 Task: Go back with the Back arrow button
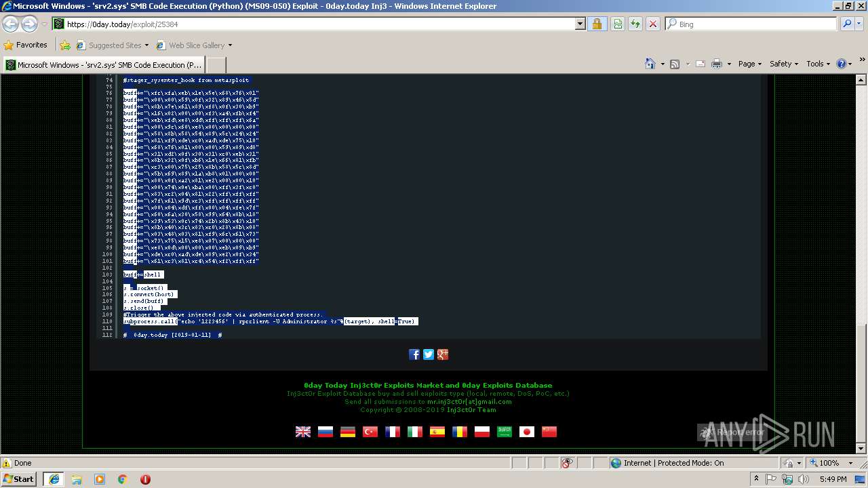(x=11, y=24)
